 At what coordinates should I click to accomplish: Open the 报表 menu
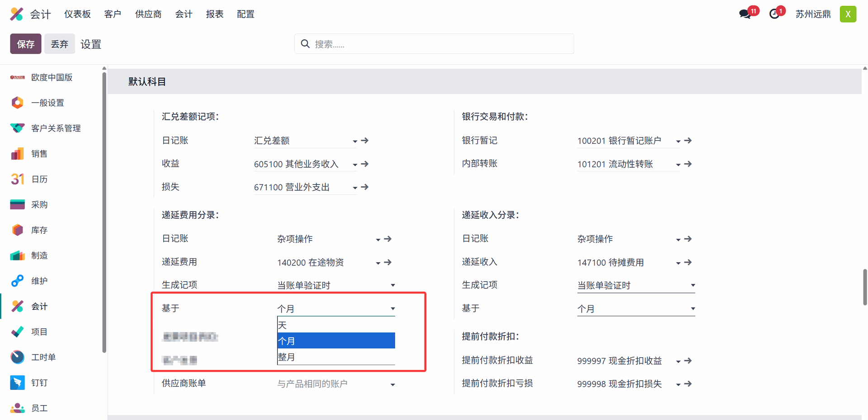click(x=214, y=14)
